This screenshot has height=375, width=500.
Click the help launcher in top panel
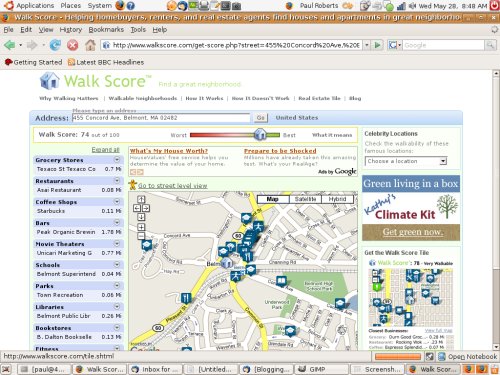[x=130, y=6]
